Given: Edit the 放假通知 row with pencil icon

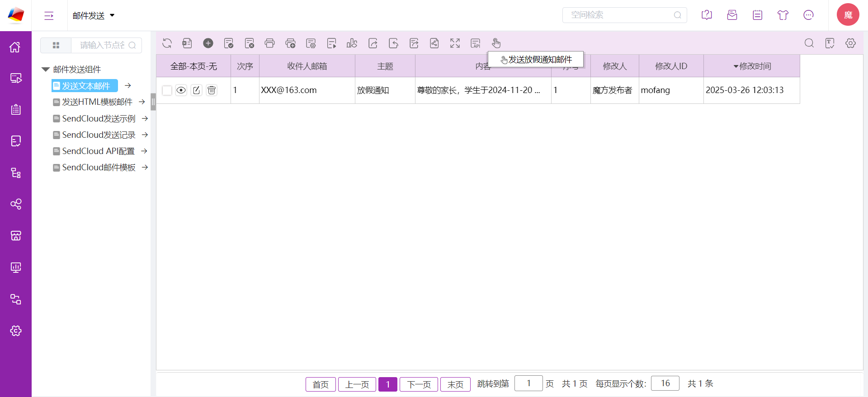Looking at the screenshot, I should (196, 90).
